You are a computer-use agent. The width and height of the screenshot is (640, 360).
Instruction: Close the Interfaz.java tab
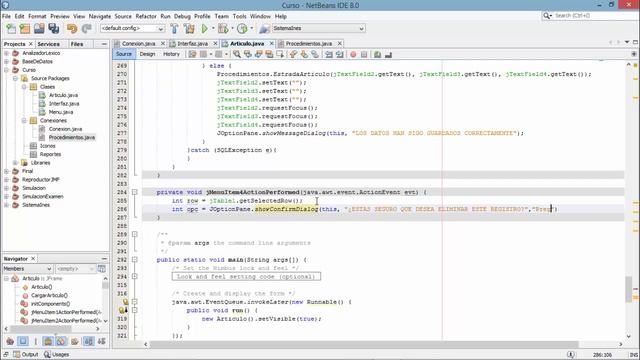216,43
